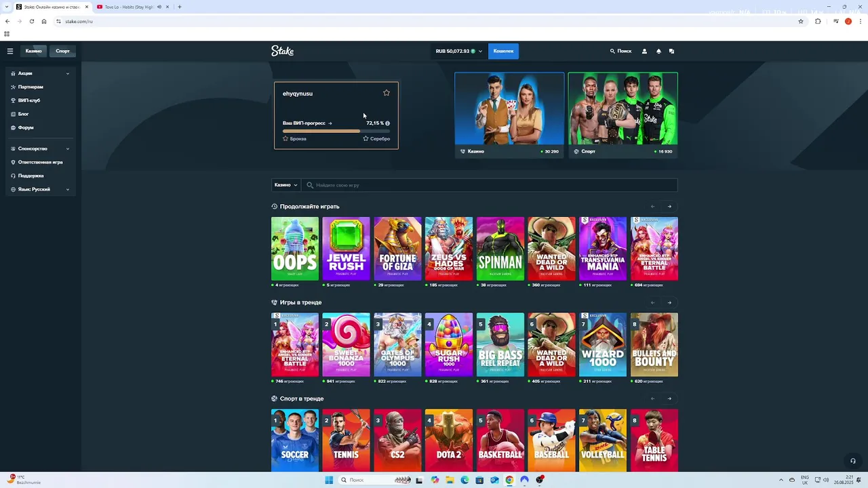Open CS2 sport tile

397,441
